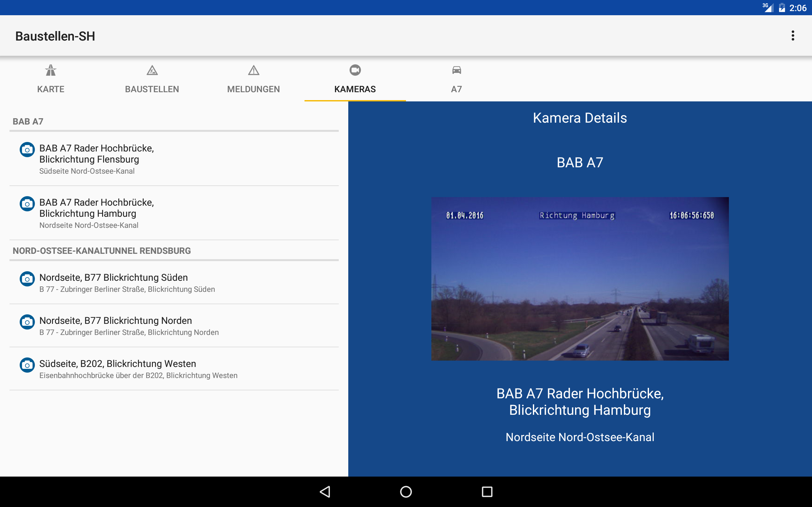The width and height of the screenshot is (812, 507).
Task: Click the car icon above A7
Action: coord(456,70)
